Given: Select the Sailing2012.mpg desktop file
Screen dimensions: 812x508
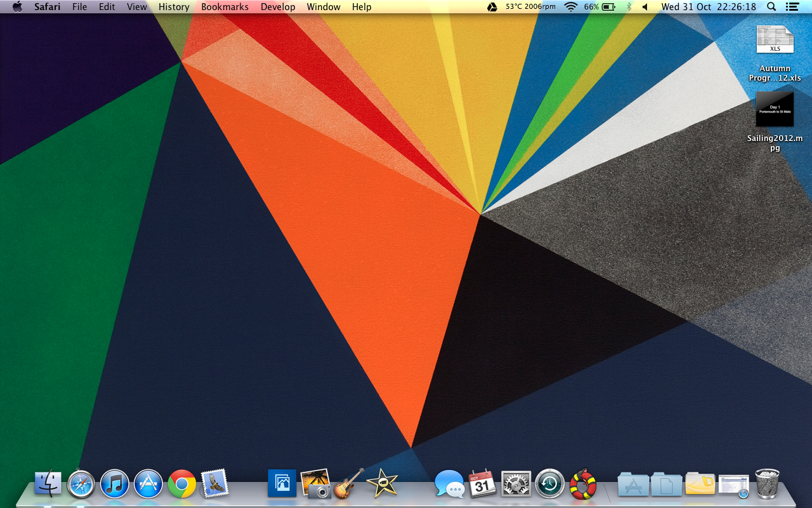Looking at the screenshot, I should pos(775,122).
